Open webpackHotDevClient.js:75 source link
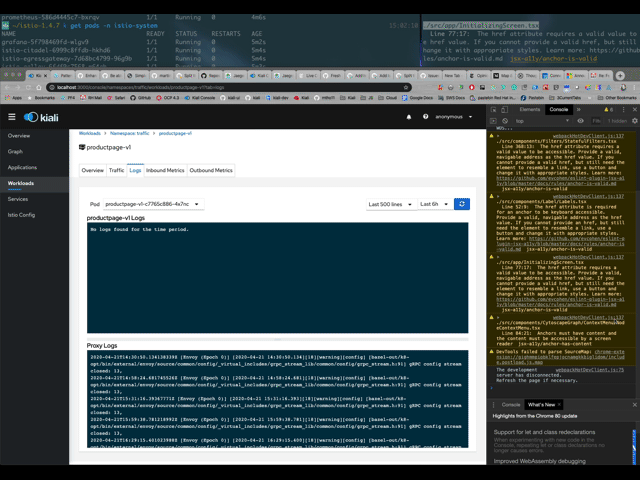The image size is (640, 480). (589, 370)
